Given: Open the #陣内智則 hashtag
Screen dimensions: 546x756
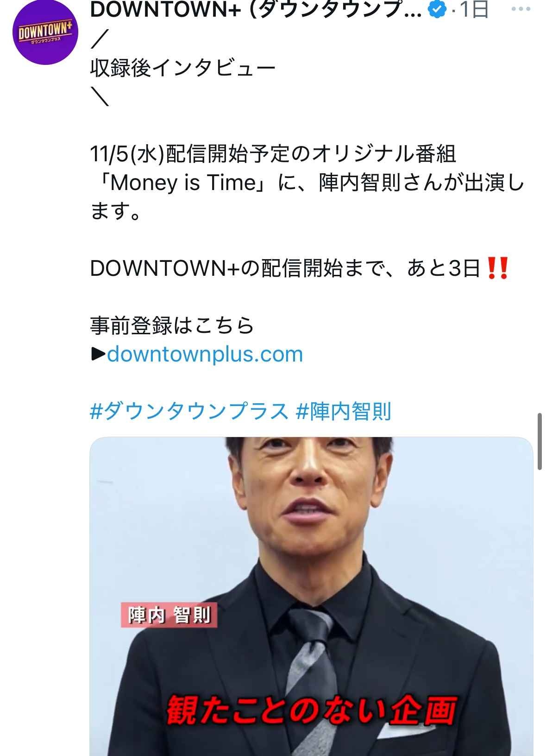Looking at the screenshot, I should pos(343,412).
